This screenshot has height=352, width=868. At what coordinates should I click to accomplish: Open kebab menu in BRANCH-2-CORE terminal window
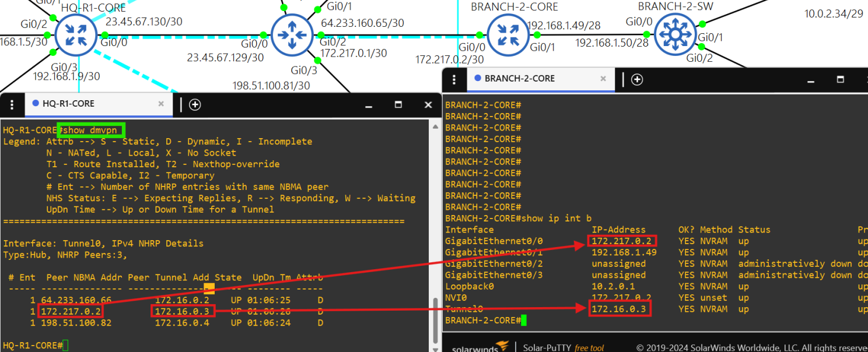pos(454,79)
